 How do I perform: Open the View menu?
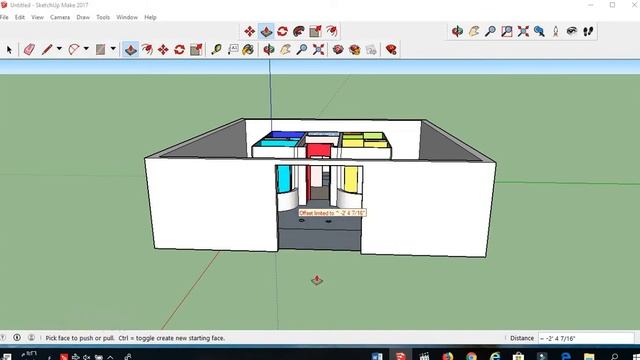click(37, 17)
